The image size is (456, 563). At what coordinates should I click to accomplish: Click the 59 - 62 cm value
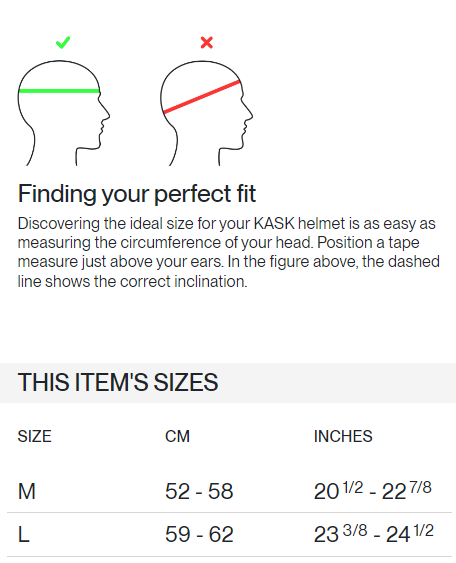pyautogui.click(x=199, y=534)
